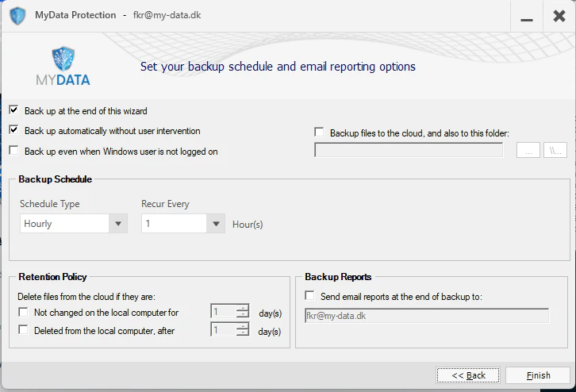Image resolution: width=576 pixels, height=392 pixels.
Task: Click the MYDATA logo in header
Action: [x=63, y=66]
